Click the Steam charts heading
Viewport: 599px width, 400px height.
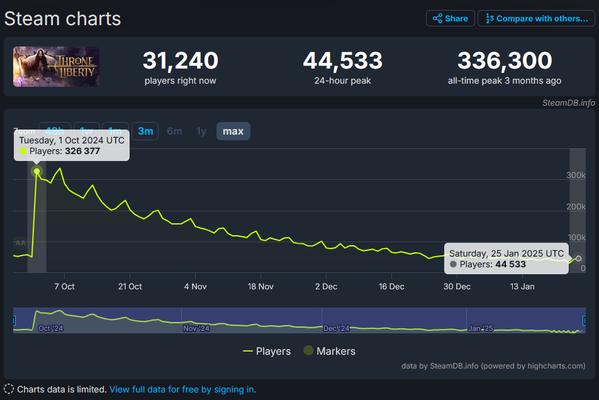point(63,19)
